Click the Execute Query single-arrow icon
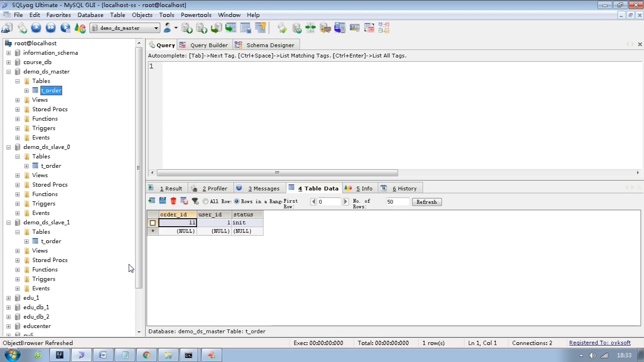Screen dimensions: 644x362 point(36,28)
